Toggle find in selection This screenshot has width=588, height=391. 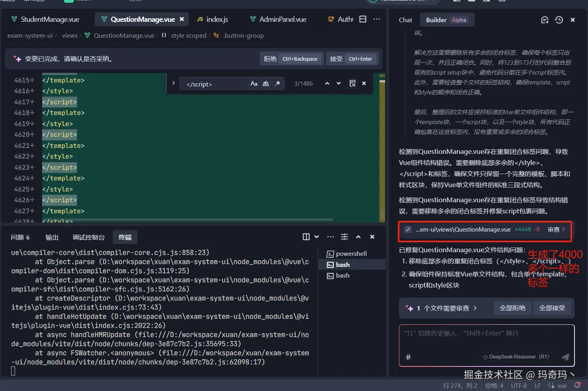pos(353,83)
